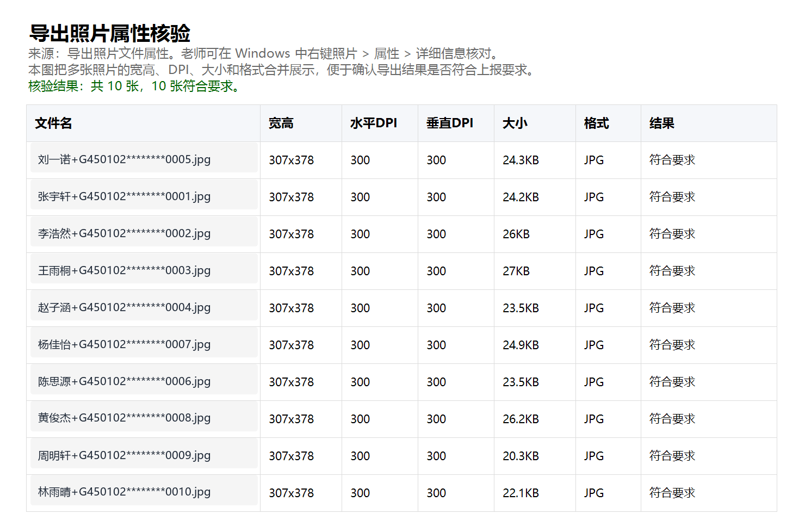This screenshot has width=805, height=532.
Task: Click 符合要求 result for 周明轩
Action: click(672, 456)
